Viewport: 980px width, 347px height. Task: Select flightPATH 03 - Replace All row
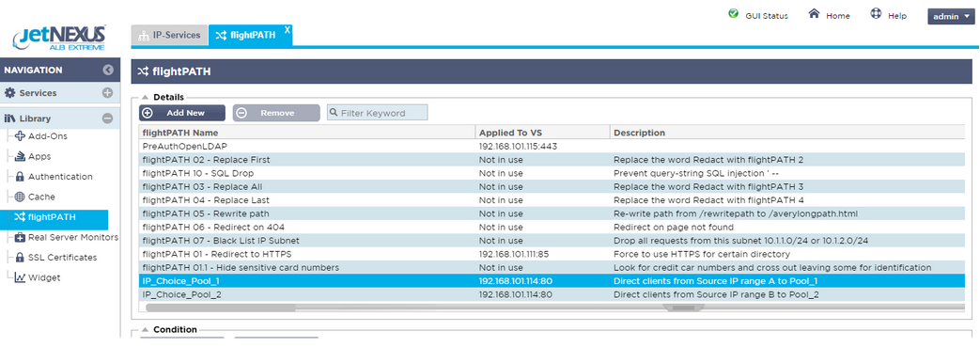pos(552,186)
